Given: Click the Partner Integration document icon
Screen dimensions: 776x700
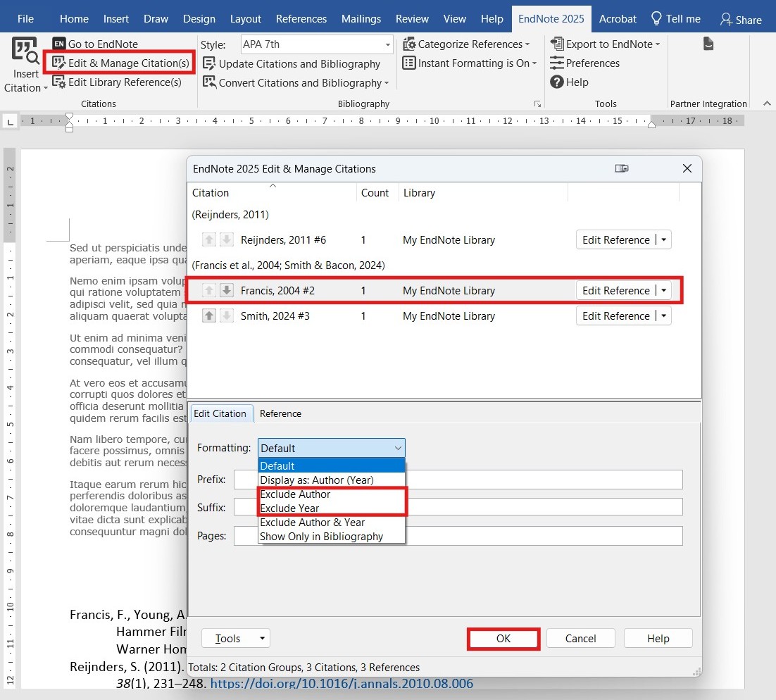Looking at the screenshot, I should (708, 44).
